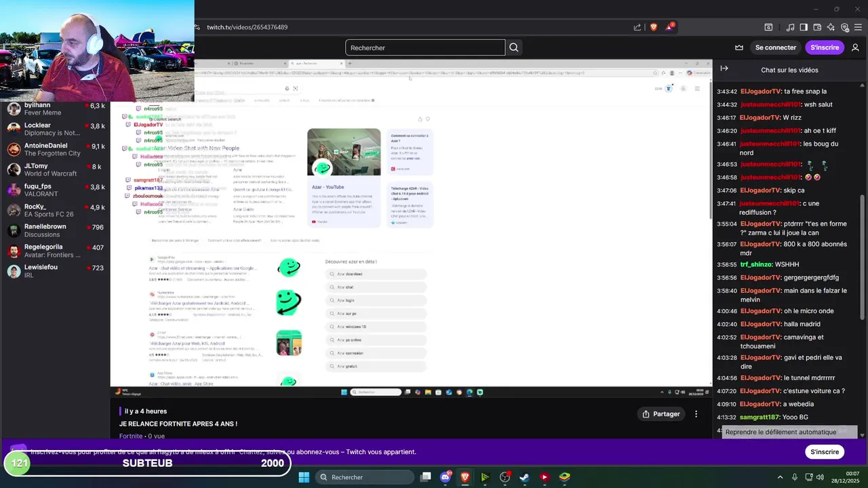Click samgratt187 username in chat
868x488 pixels.
pos(759,418)
